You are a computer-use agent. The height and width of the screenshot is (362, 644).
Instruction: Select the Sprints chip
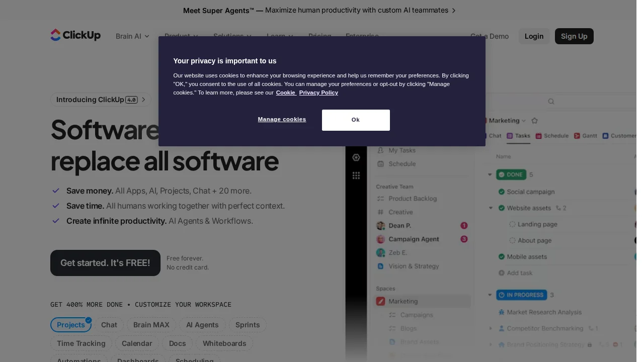[x=248, y=325]
